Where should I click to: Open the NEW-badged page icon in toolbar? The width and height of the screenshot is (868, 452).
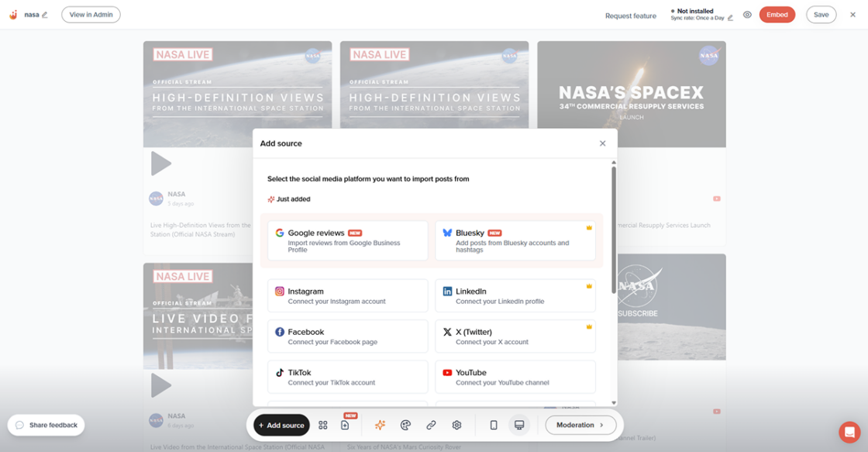(345, 425)
